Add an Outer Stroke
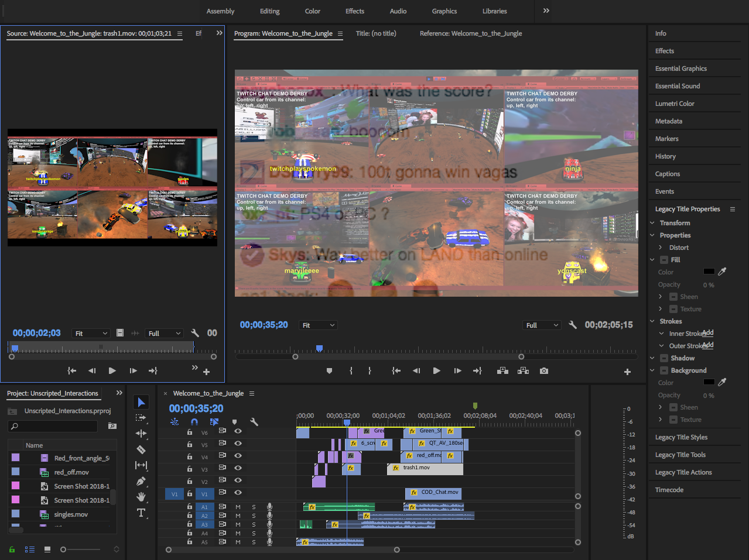This screenshot has height=560, width=749. pyautogui.click(x=708, y=345)
